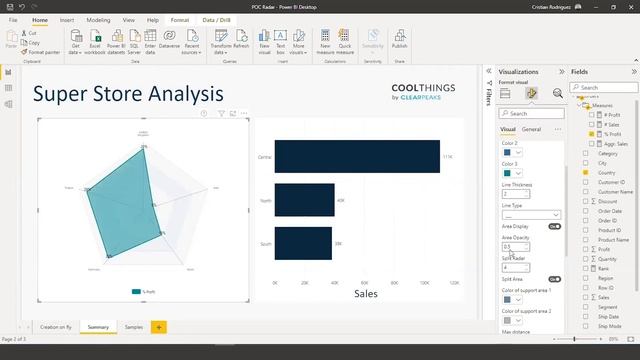Refresh the data
Screen dimensions: 640x360
point(241,39)
